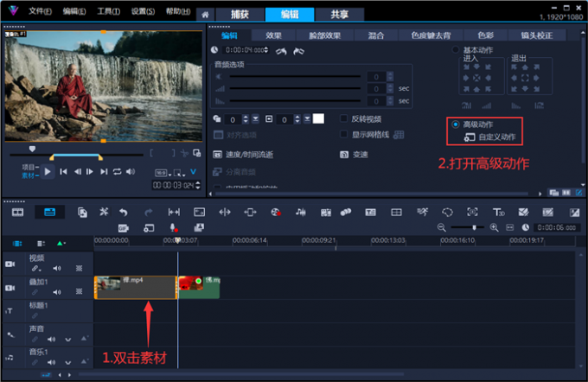Mute the 叠加1 track
The image size is (588, 382).
tap(57, 292)
